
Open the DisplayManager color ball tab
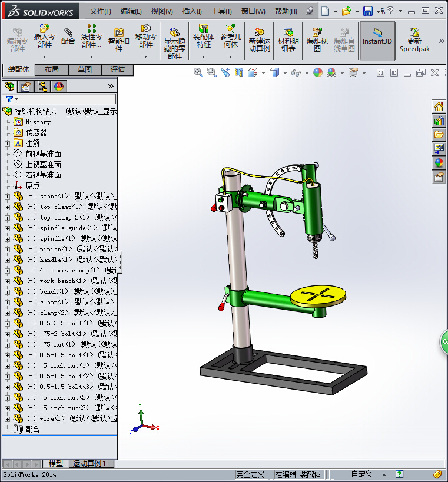pos(59,87)
